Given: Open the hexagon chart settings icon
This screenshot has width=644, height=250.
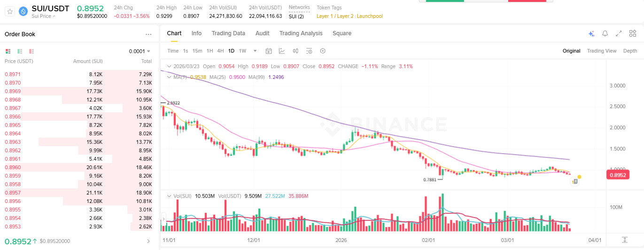Looking at the screenshot, I should pyautogui.click(x=323, y=51).
